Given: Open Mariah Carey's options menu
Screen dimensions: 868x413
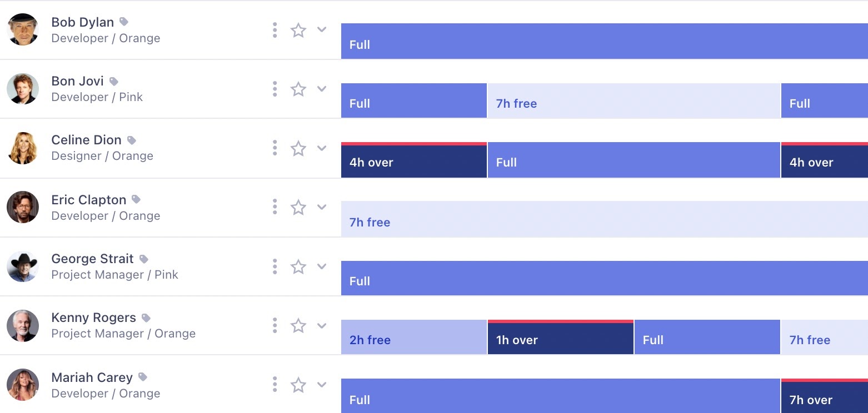Looking at the screenshot, I should tap(275, 384).
